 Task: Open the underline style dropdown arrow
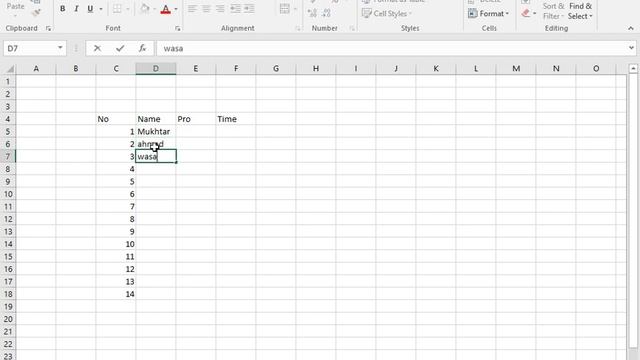click(101, 9)
